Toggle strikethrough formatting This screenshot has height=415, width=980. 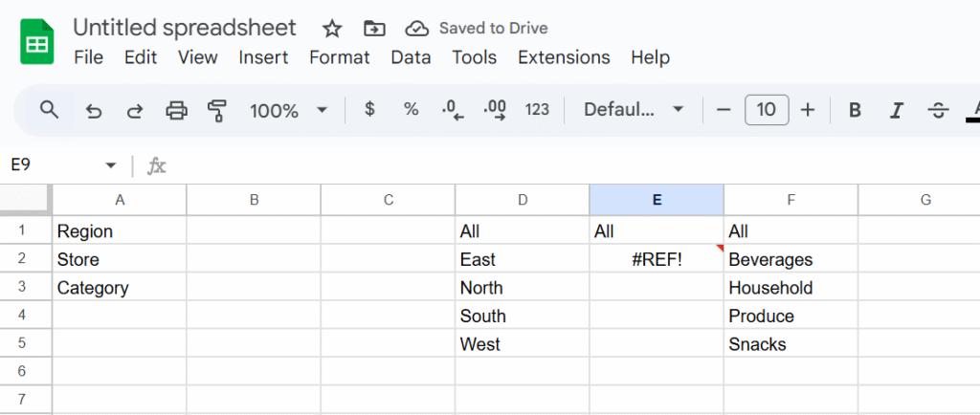(938, 111)
